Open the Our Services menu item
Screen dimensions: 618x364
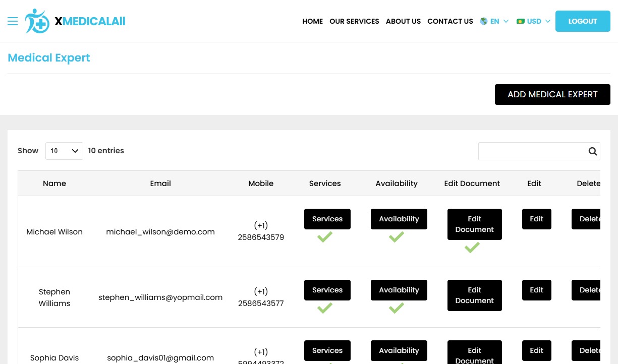354,21
